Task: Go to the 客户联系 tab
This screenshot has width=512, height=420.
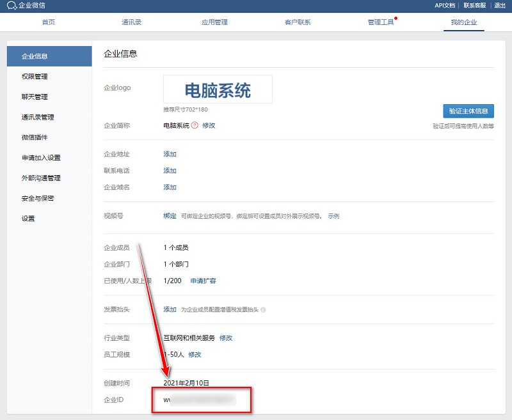Action: (x=298, y=22)
